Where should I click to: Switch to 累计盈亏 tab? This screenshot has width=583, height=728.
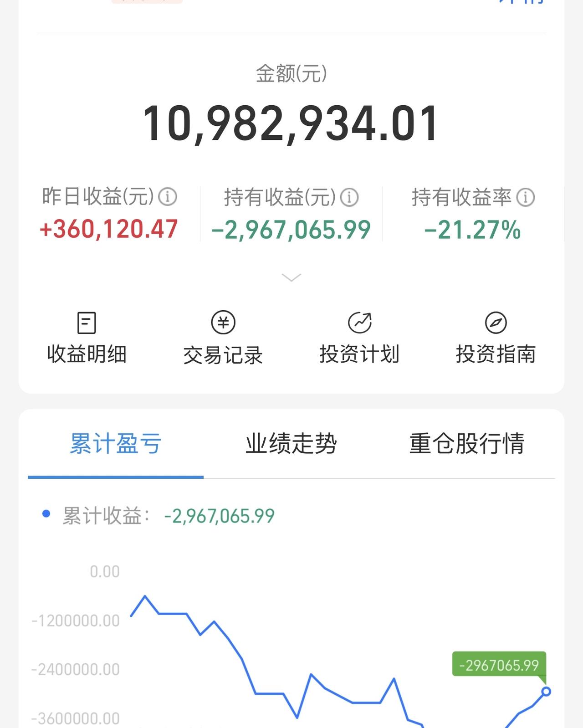(116, 443)
